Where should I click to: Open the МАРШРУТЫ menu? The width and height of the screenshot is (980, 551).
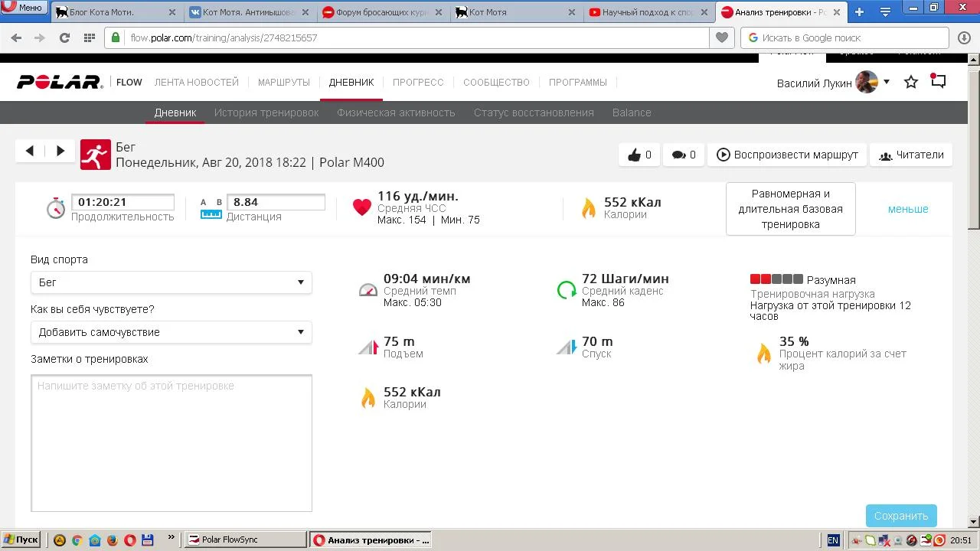283,82
